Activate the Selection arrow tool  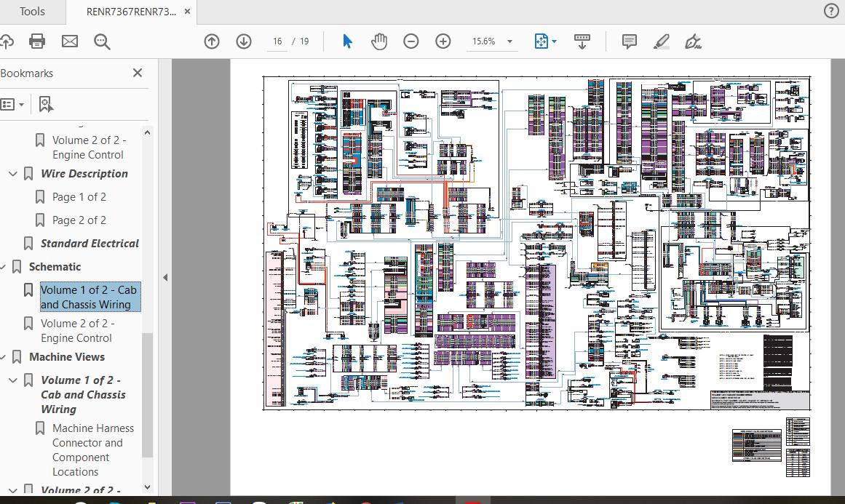point(348,41)
